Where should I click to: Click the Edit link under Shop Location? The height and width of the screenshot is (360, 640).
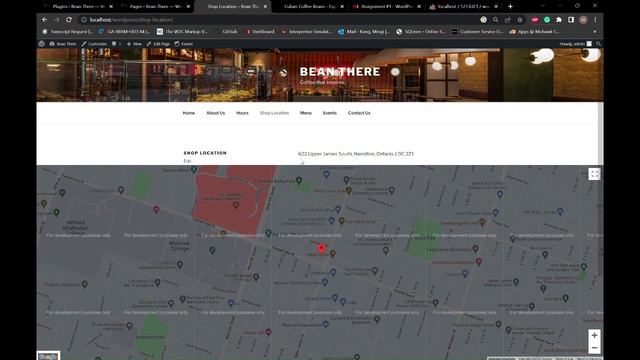tap(187, 161)
